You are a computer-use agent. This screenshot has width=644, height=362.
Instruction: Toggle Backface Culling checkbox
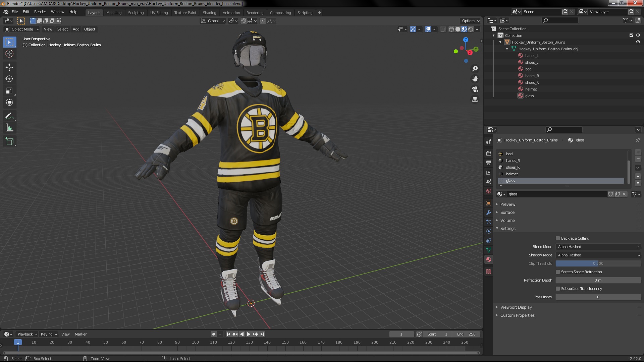(x=558, y=238)
